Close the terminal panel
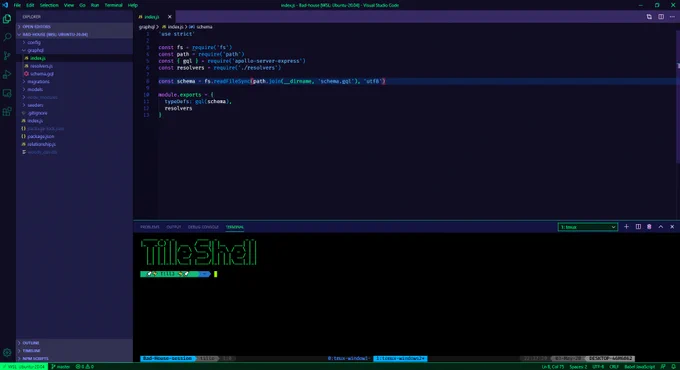 pyautogui.click(x=672, y=227)
